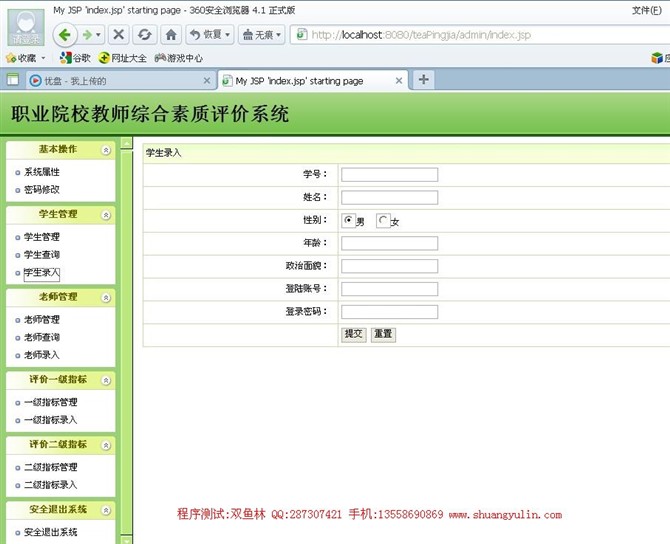Click the sidebar scrollbar down arrow
This screenshot has height=544, width=670.
pos(126,540)
